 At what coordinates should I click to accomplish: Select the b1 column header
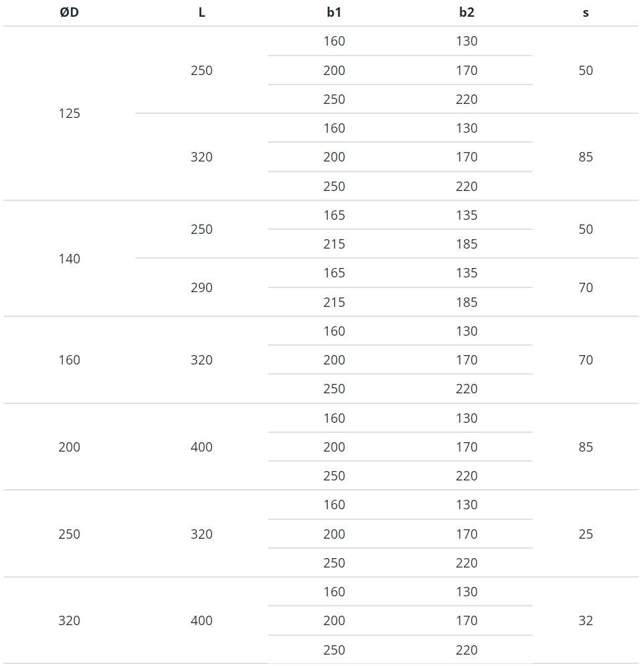[334, 12]
